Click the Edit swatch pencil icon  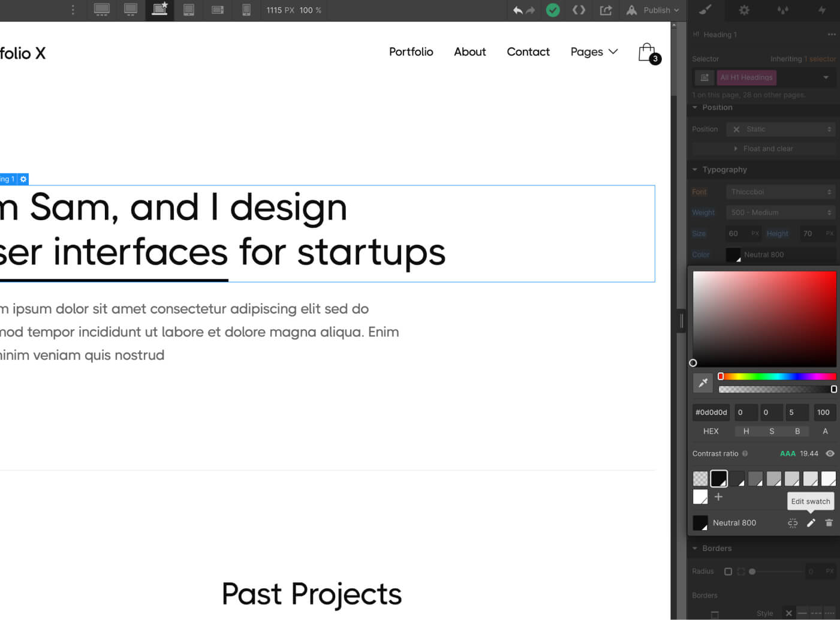click(x=811, y=523)
